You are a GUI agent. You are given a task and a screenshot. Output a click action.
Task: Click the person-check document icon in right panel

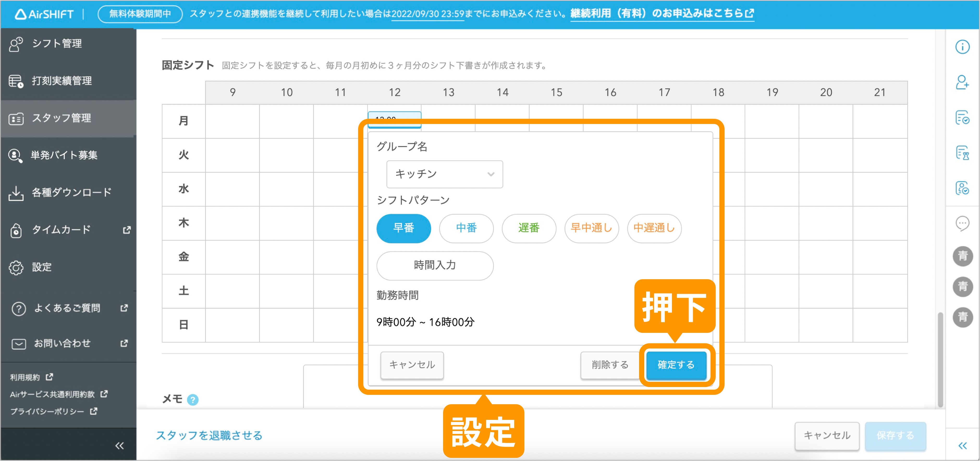(962, 188)
